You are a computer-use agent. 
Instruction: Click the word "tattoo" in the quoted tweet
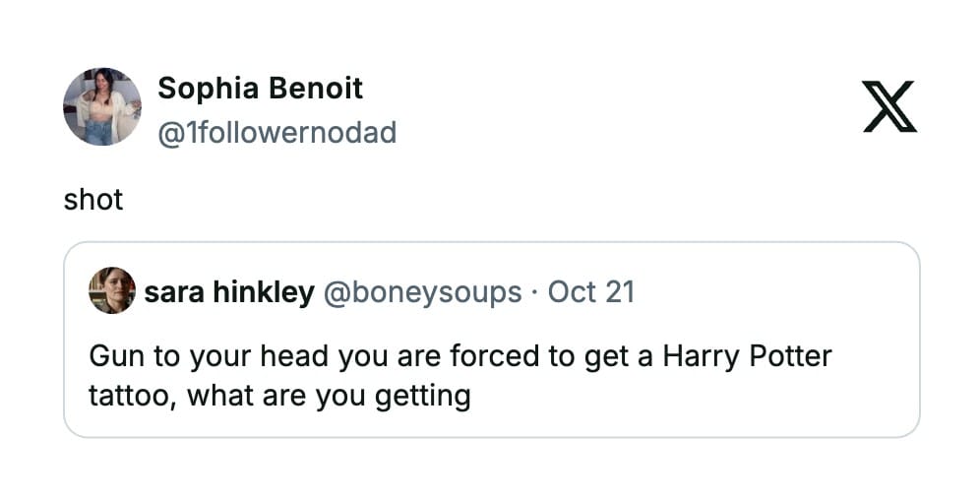[127, 397]
